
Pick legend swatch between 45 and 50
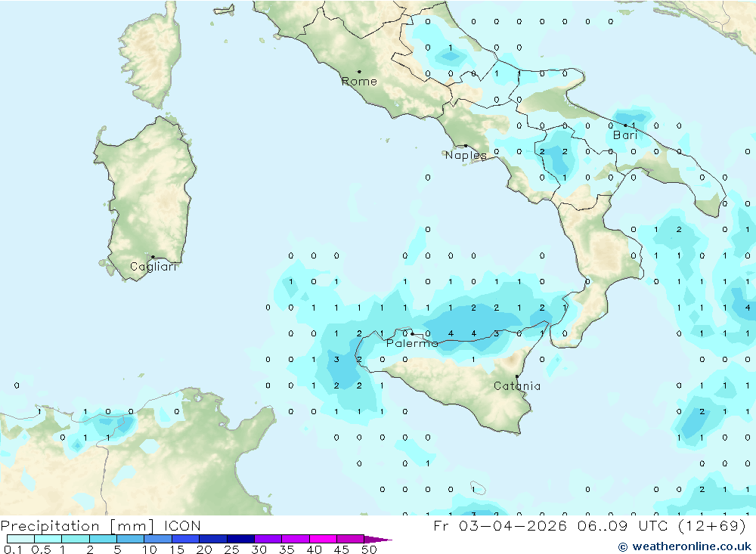(x=351, y=539)
